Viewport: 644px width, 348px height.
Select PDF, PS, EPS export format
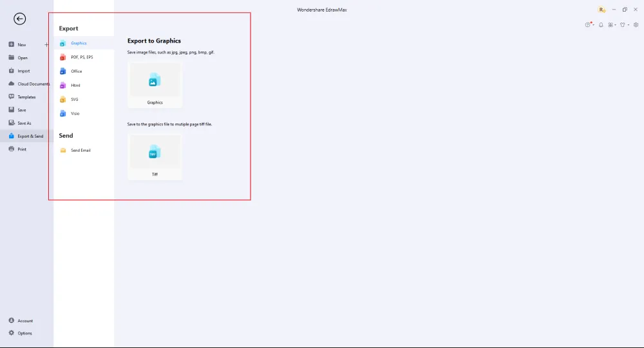coord(81,57)
